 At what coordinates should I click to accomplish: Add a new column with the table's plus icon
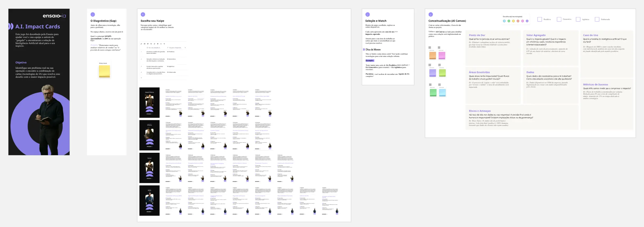pyautogui.click(x=185, y=48)
